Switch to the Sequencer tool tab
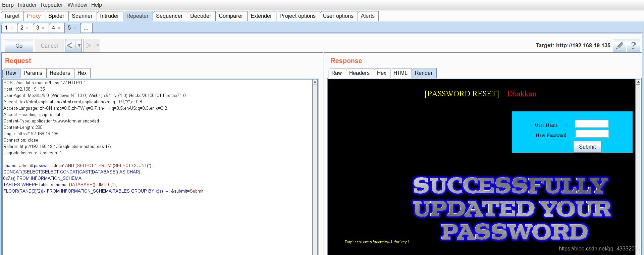644x255 pixels. tap(169, 16)
